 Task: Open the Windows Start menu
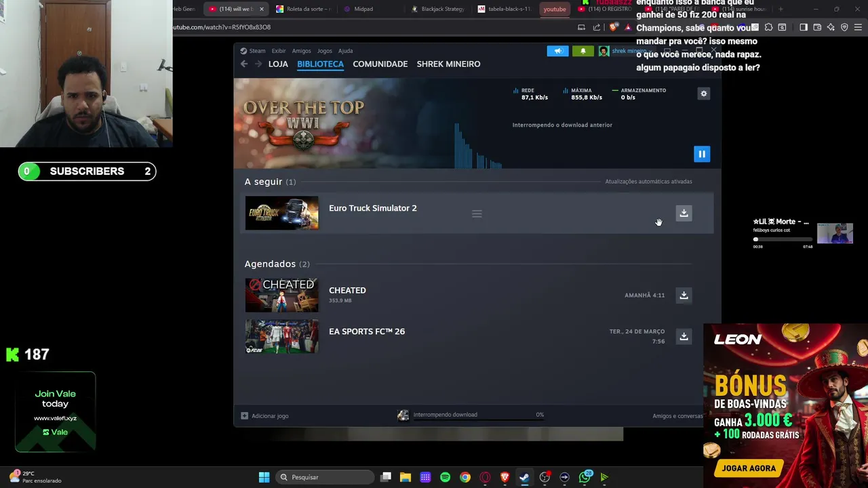pos(264,477)
